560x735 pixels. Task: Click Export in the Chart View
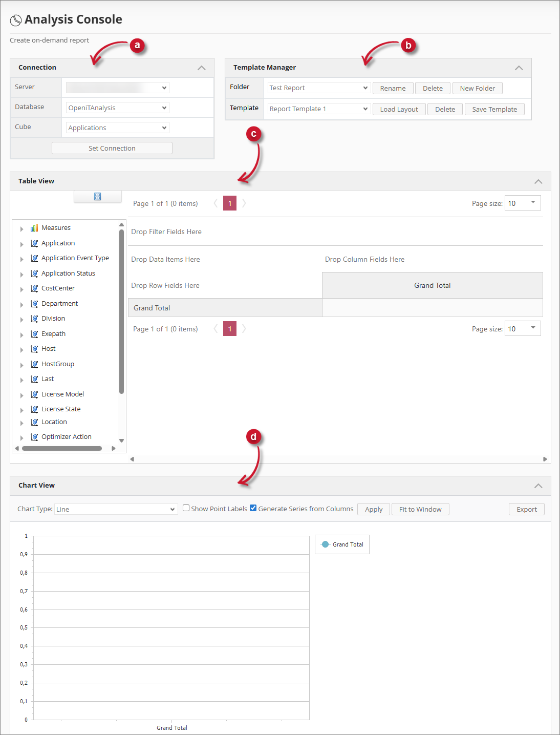(x=526, y=509)
